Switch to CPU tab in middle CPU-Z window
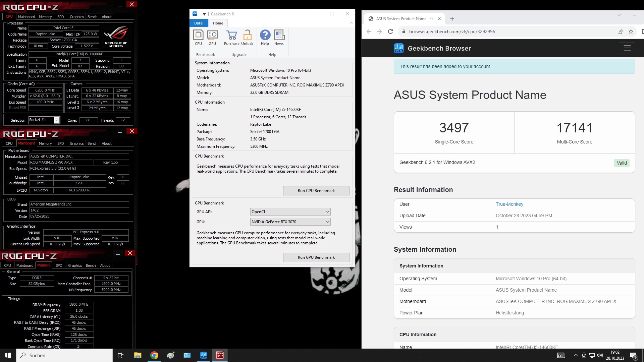Viewport: 644px width, 362px height. (x=9, y=143)
